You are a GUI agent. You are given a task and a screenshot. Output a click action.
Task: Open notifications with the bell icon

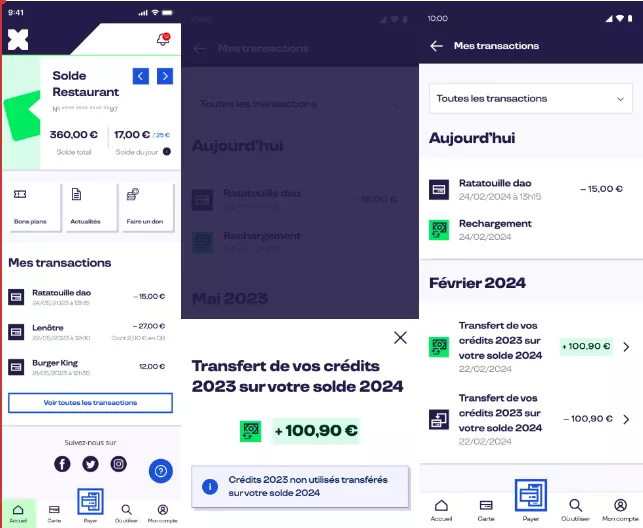pyautogui.click(x=162, y=39)
